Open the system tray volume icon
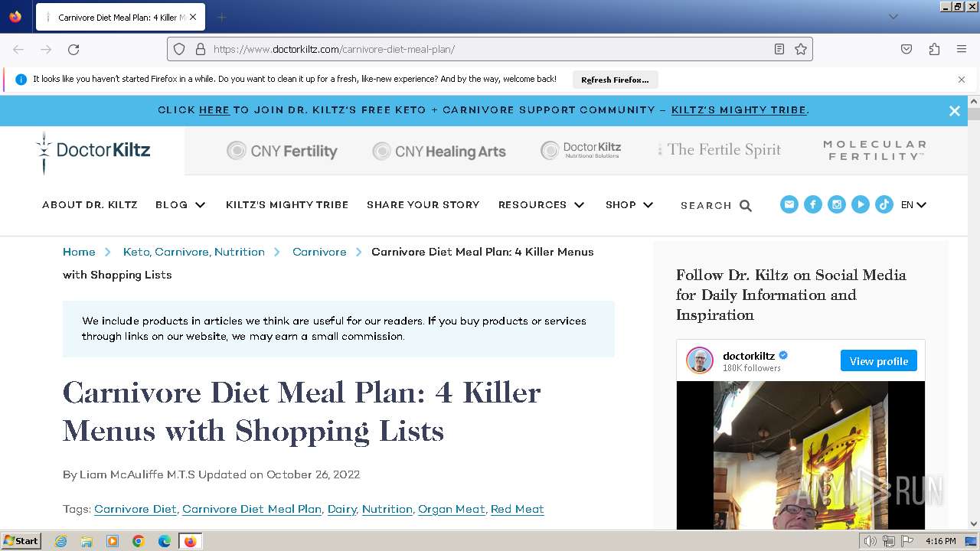This screenshot has height=551, width=980. (x=870, y=541)
